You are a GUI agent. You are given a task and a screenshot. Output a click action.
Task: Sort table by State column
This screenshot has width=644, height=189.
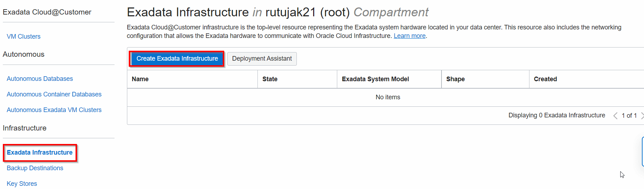pos(270,79)
